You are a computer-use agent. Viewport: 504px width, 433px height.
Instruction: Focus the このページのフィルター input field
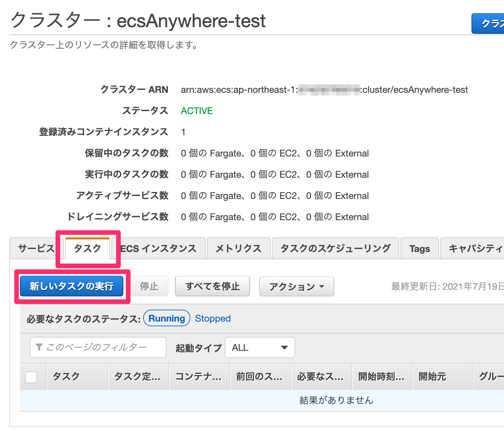(x=98, y=347)
